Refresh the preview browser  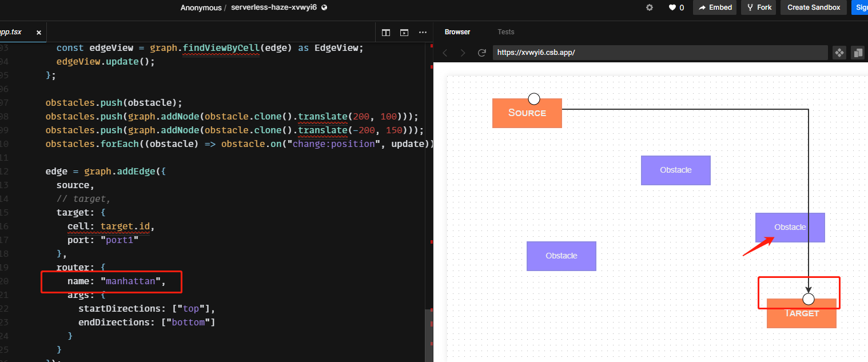tap(482, 53)
